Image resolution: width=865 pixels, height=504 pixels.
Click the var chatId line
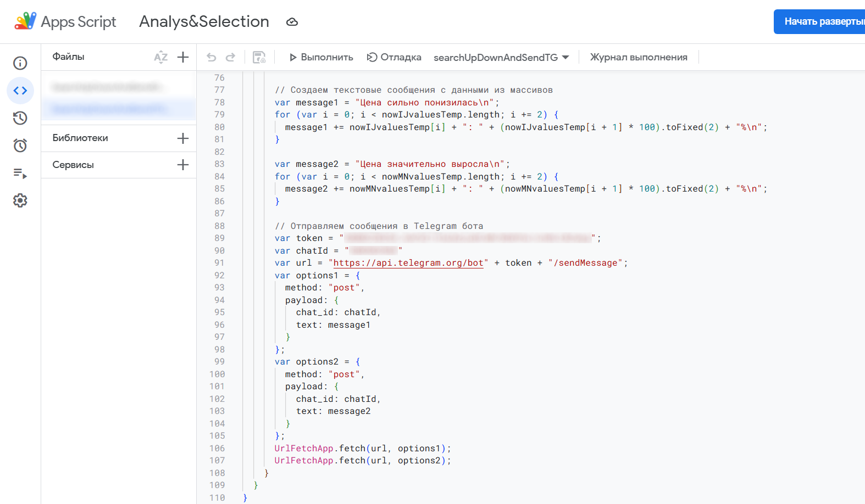point(339,251)
